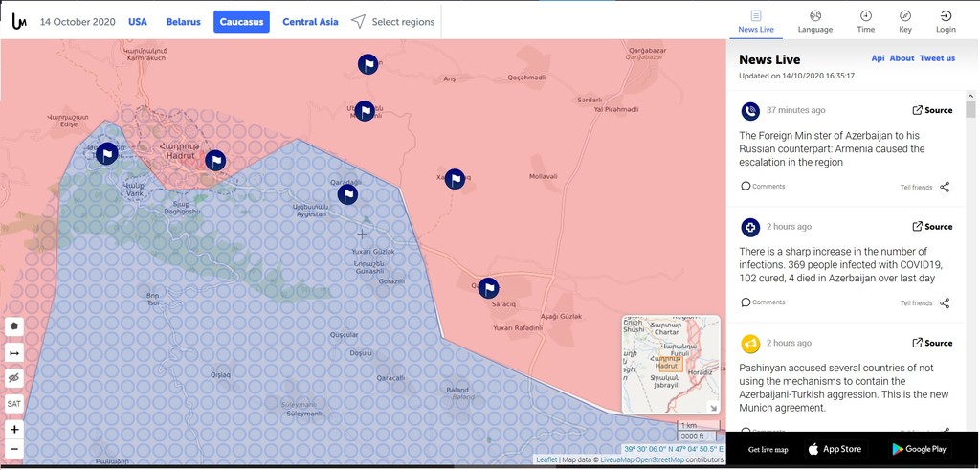Click the megaphone icon on Pashinyan news
This screenshot has height=470, width=980.
pyautogui.click(x=750, y=344)
